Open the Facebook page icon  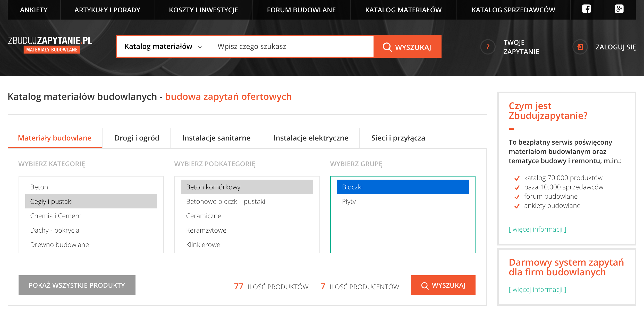[x=587, y=9]
